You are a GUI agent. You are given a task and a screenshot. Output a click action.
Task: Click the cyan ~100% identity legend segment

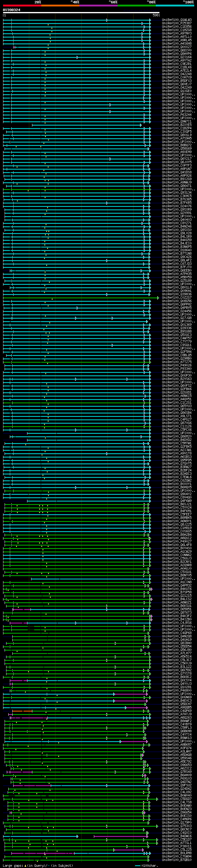[x=175, y=6]
